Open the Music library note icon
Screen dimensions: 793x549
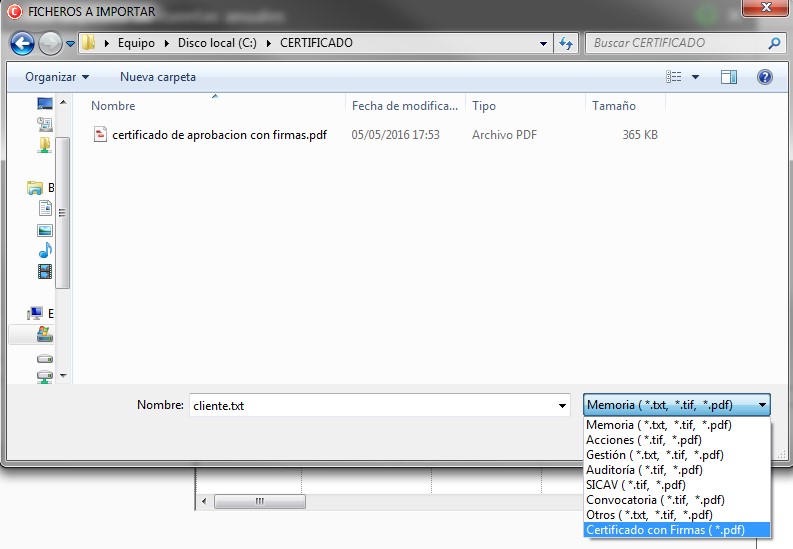(x=45, y=250)
